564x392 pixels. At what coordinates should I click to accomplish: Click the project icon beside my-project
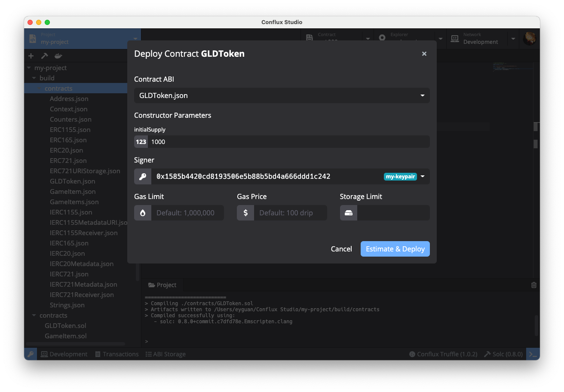pyautogui.click(x=33, y=39)
